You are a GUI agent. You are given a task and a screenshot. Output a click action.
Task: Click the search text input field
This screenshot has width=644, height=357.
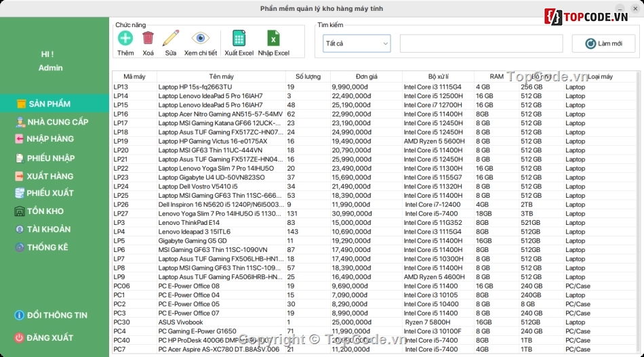(x=481, y=43)
